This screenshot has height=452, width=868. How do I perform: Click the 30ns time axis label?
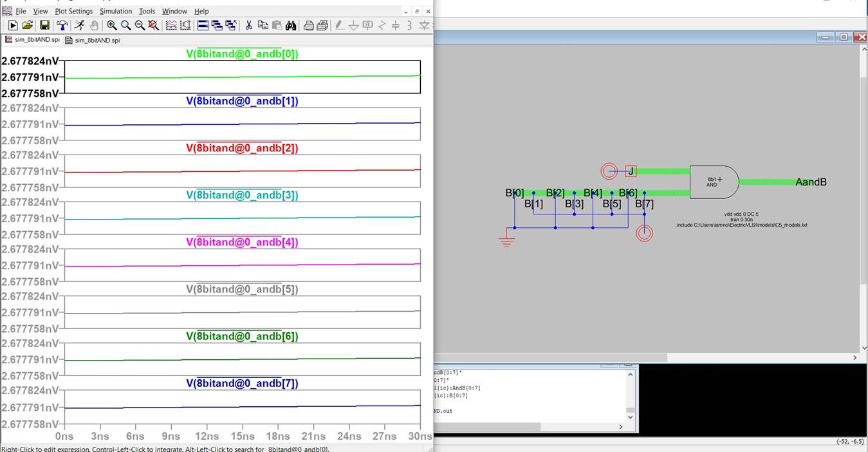coord(420,436)
